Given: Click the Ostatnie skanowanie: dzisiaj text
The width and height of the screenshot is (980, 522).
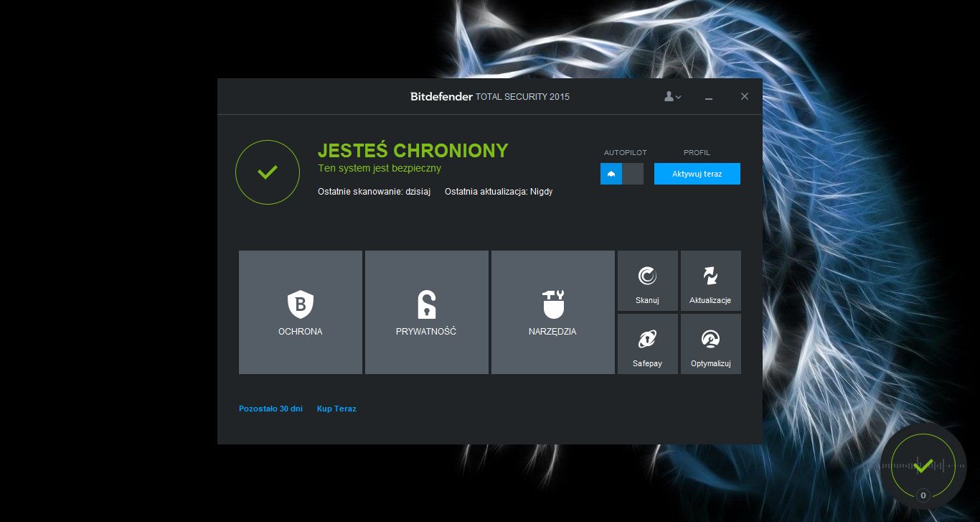Looking at the screenshot, I should click(374, 192).
